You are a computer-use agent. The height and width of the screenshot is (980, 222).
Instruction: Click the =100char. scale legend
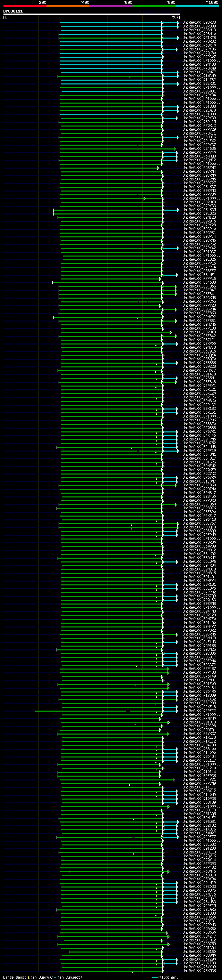click(x=165, y=977)
